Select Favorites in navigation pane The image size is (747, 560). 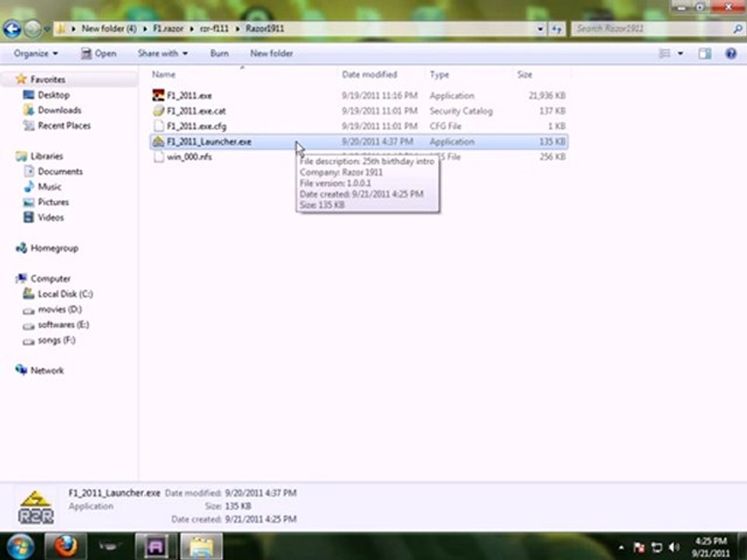pyautogui.click(x=47, y=79)
